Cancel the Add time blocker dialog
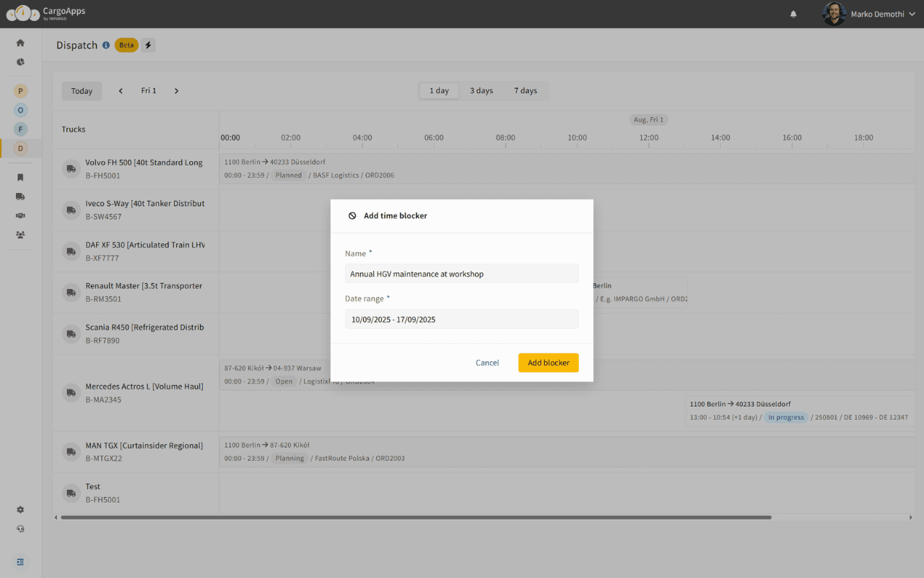 487,362
